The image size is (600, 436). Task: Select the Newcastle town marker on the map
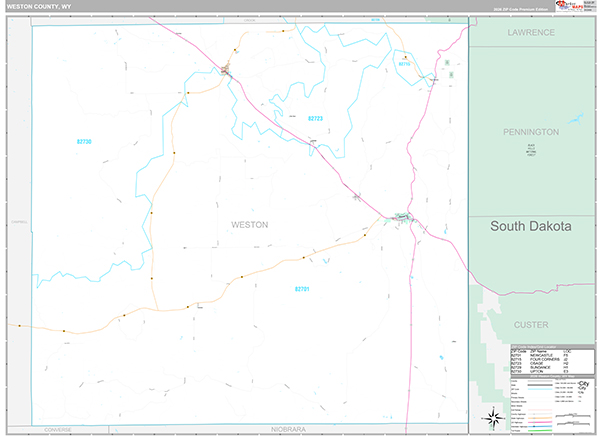click(x=403, y=217)
